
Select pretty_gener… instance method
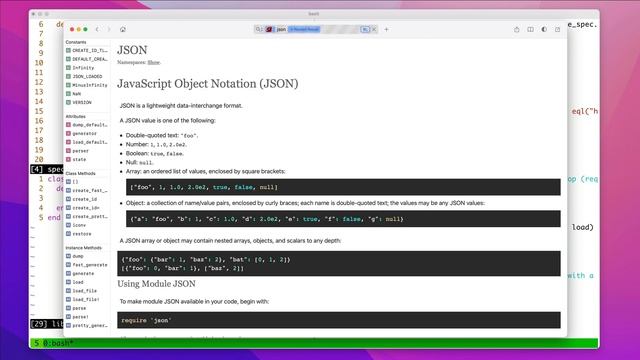coord(87,326)
